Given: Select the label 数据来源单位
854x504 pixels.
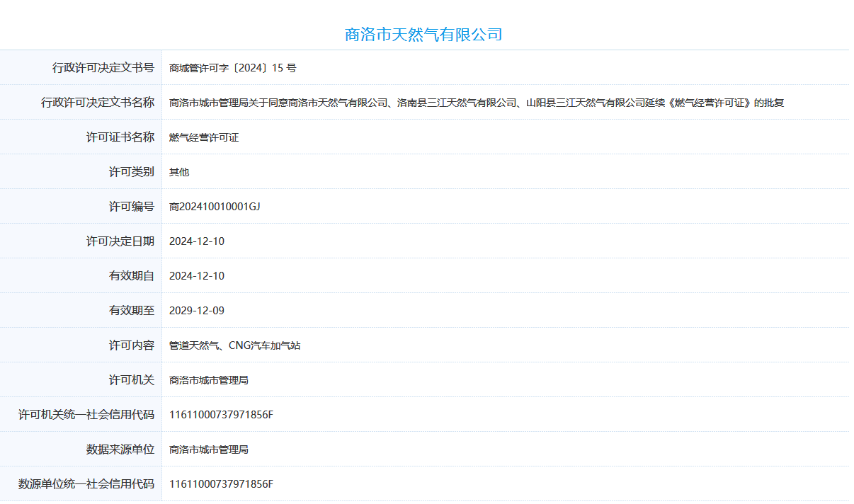Looking at the screenshot, I should [x=120, y=449].
